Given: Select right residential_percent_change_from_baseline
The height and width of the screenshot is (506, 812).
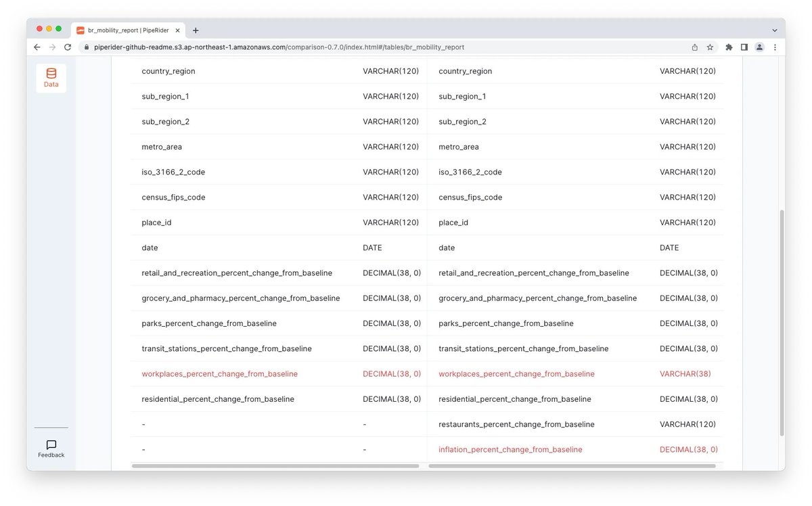Looking at the screenshot, I should point(515,399).
